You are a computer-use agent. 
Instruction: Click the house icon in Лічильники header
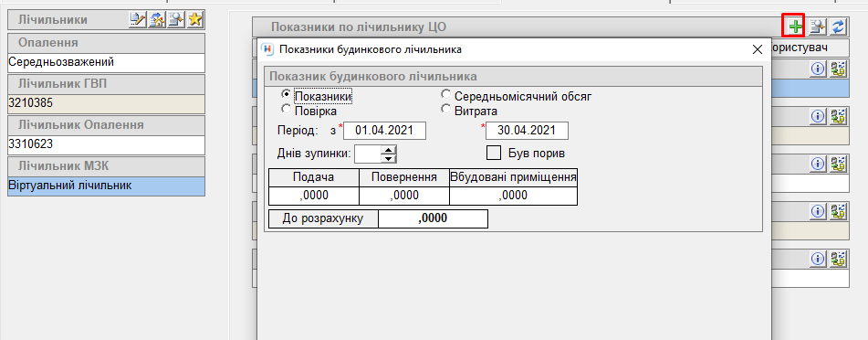(x=158, y=20)
